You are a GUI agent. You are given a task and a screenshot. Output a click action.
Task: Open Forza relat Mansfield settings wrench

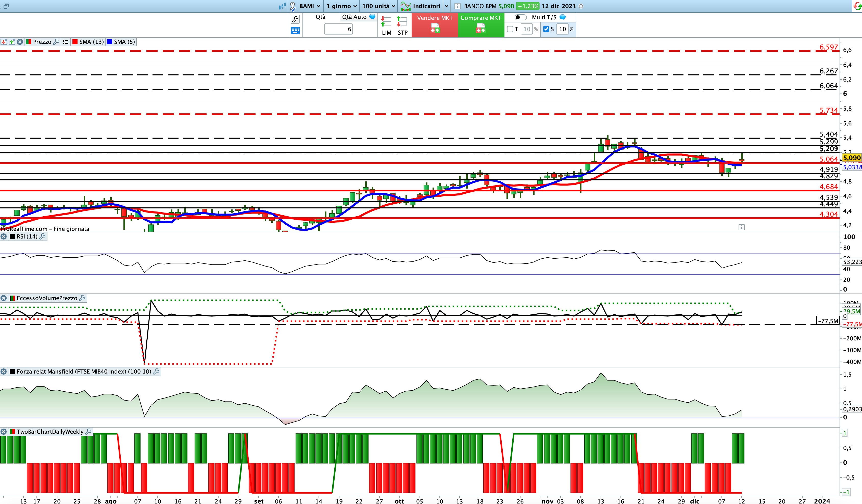[156, 372]
